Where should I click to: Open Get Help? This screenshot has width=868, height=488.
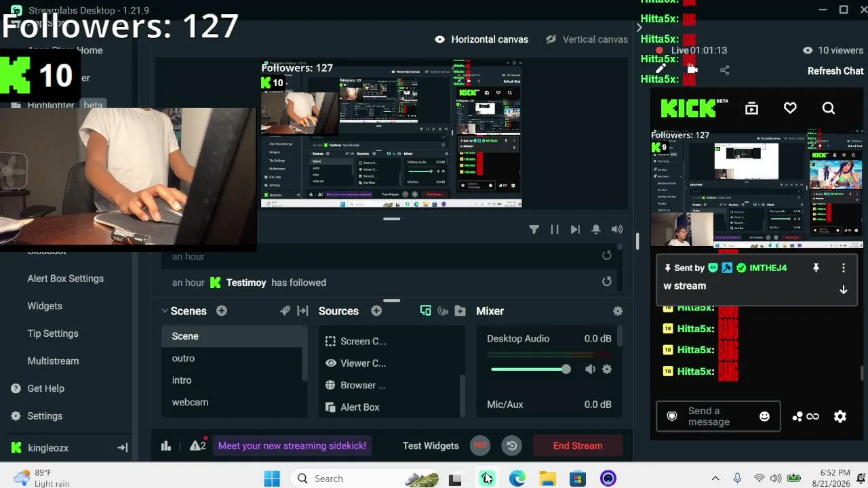tap(37, 388)
